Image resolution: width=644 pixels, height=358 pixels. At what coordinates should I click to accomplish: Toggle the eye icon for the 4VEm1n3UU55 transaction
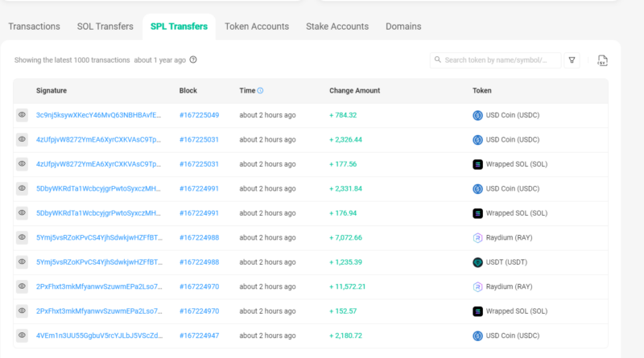pyautogui.click(x=23, y=335)
